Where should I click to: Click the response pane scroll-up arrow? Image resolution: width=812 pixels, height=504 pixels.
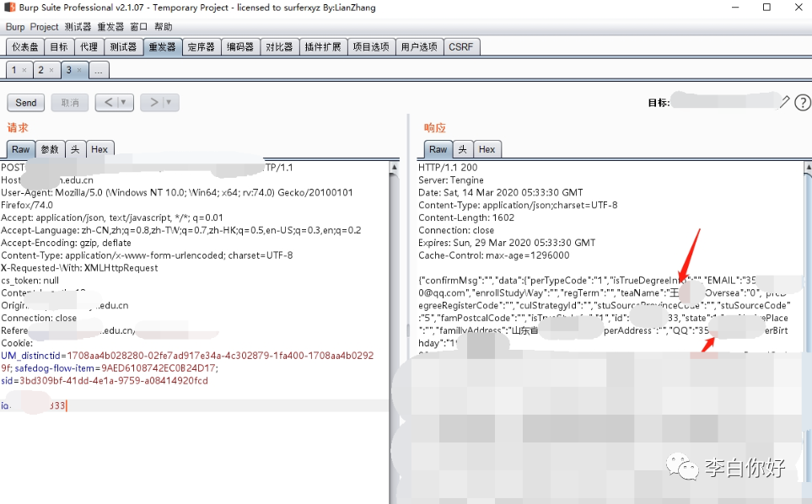(x=808, y=167)
